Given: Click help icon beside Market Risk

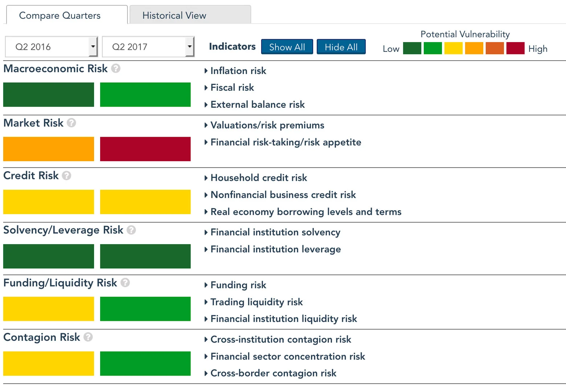Looking at the screenshot, I should tap(71, 123).
